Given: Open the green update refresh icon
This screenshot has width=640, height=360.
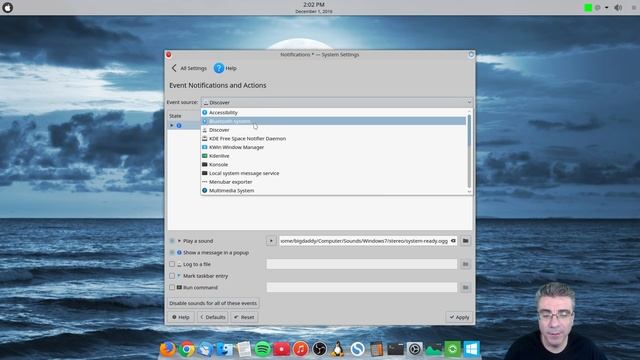Looking at the screenshot, I should [x=452, y=349].
